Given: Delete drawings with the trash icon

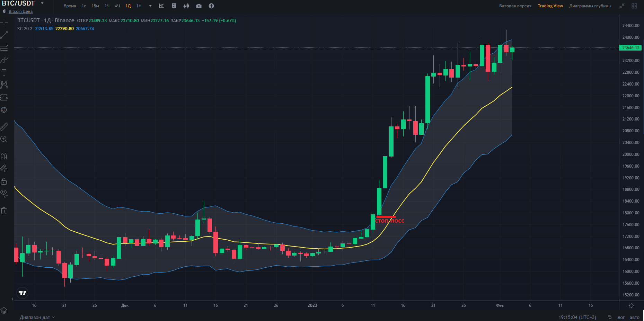Looking at the screenshot, I should coord(4,211).
